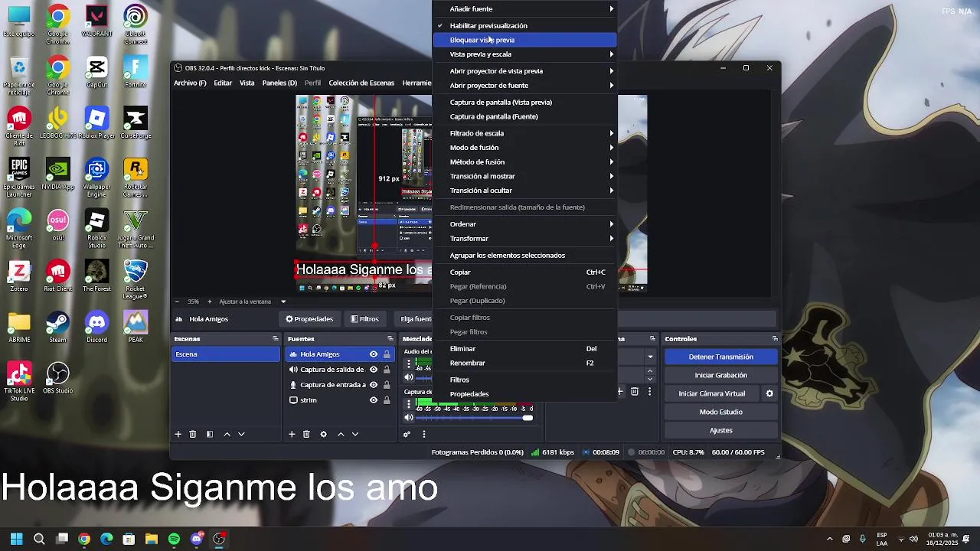Toggle lock on the strim source
The width and height of the screenshot is (980, 551).
pyautogui.click(x=387, y=400)
